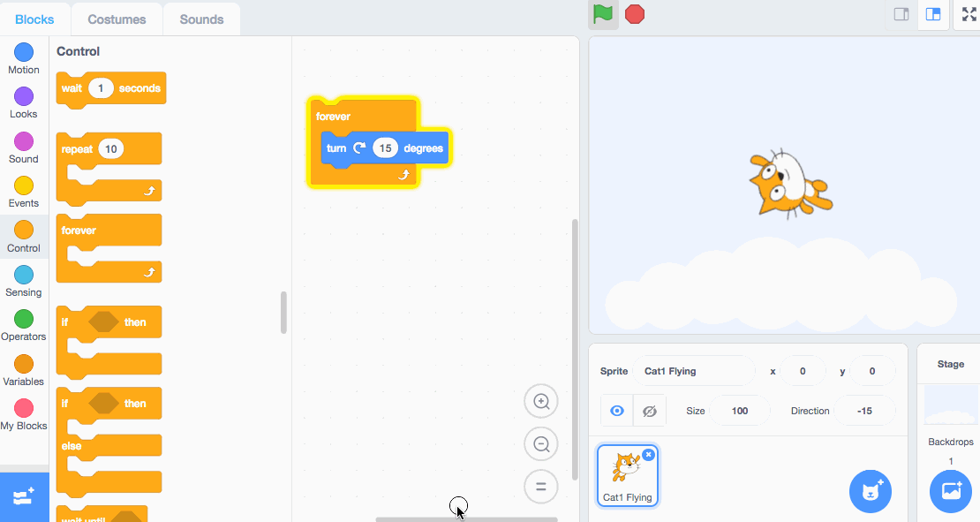Open the Add Extension button
This screenshot has width=980, height=522.
point(24,497)
